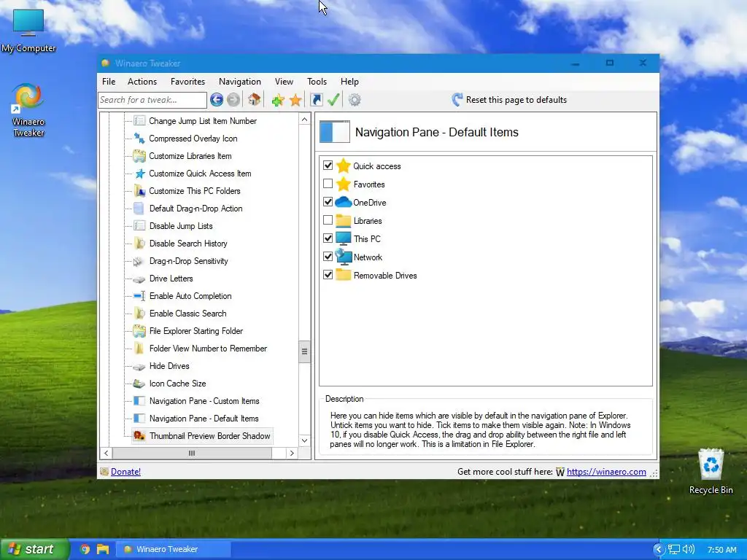
Task: Open the Icon Cache Size tweak
Action: click(x=177, y=384)
